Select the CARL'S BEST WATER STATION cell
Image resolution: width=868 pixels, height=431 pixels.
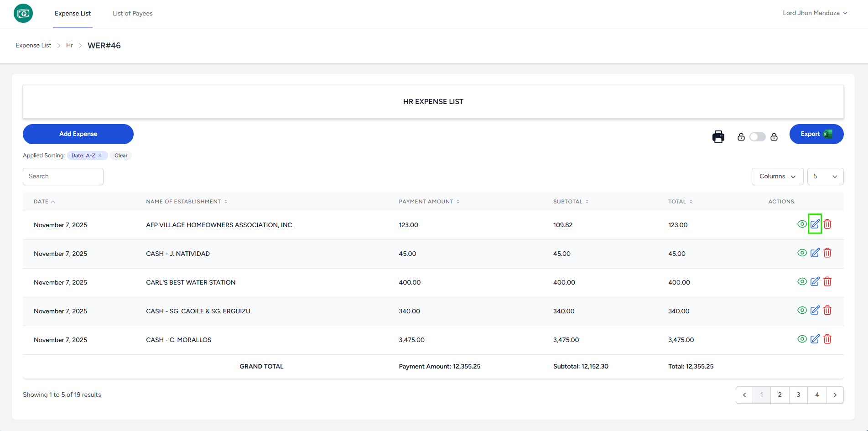tap(191, 282)
